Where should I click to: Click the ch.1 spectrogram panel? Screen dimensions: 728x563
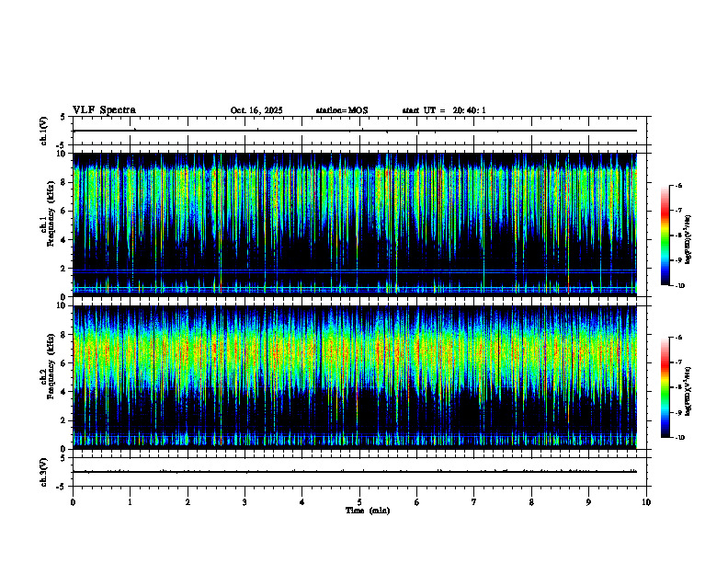coord(355,224)
